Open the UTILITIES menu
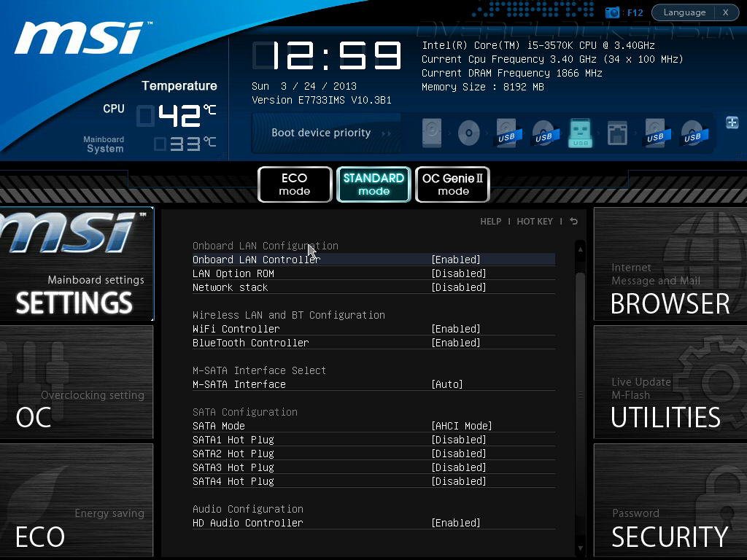This screenshot has height=560, width=747. (670, 382)
